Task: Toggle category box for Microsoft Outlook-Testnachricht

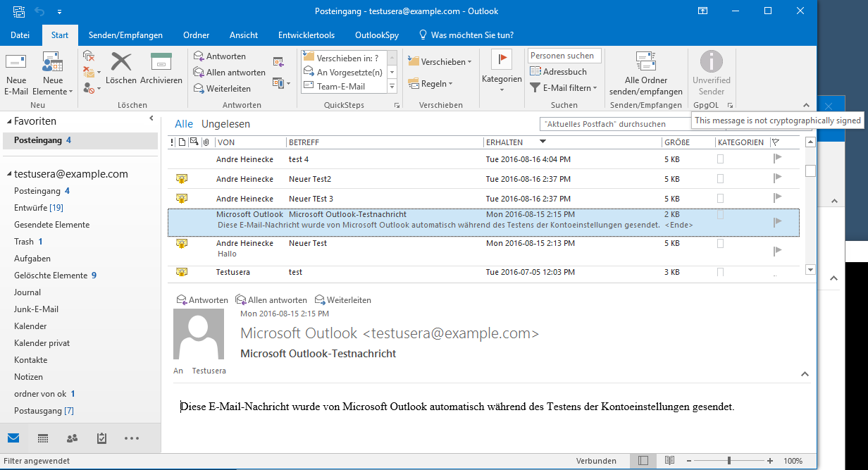Action: click(720, 214)
